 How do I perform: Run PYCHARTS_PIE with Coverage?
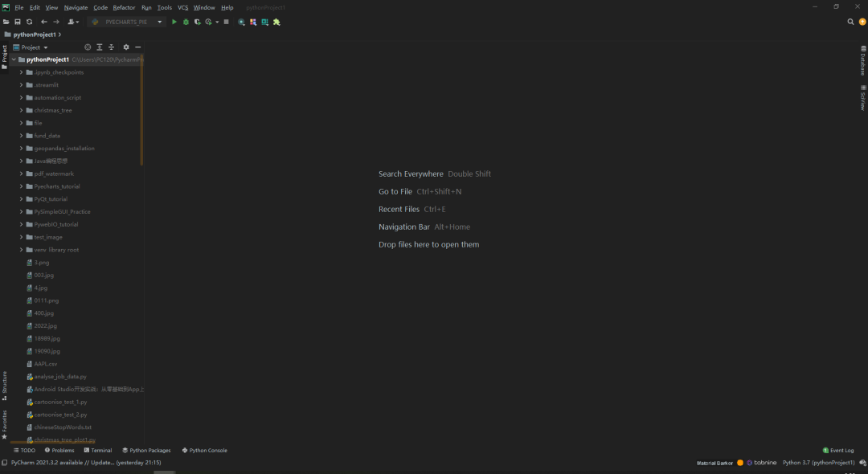pos(198,22)
